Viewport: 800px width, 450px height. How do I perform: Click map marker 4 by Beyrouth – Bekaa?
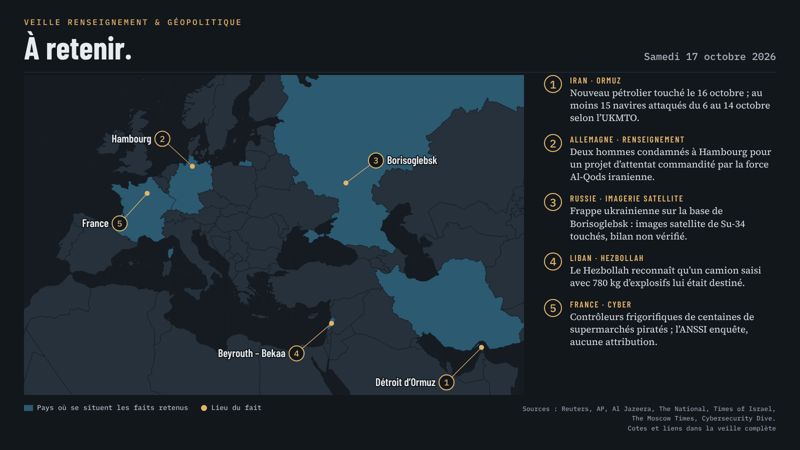[296, 354]
